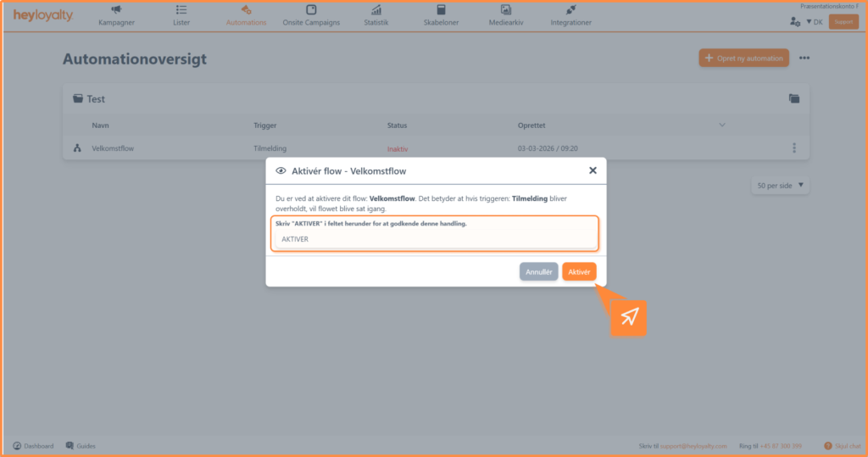The image size is (868, 457).
Task: Open Onsite Campaigns page
Action: (311, 15)
